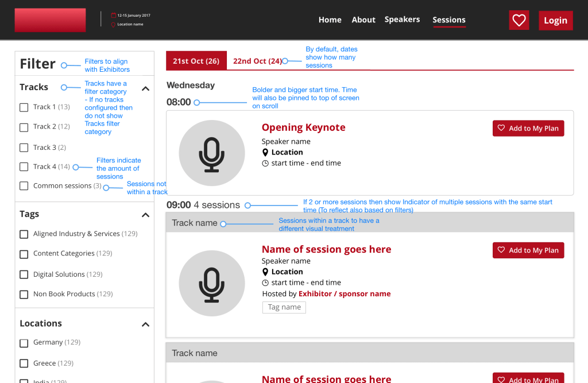Click the calendar icon beside the event date
588x383 pixels.
[x=113, y=16]
